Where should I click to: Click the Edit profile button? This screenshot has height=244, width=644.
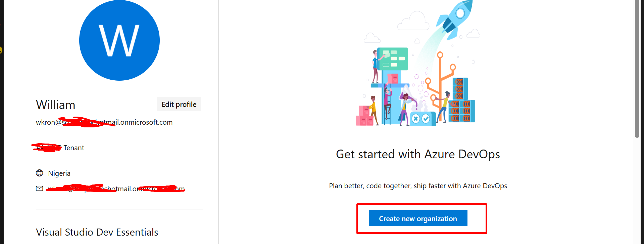[179, 104]
